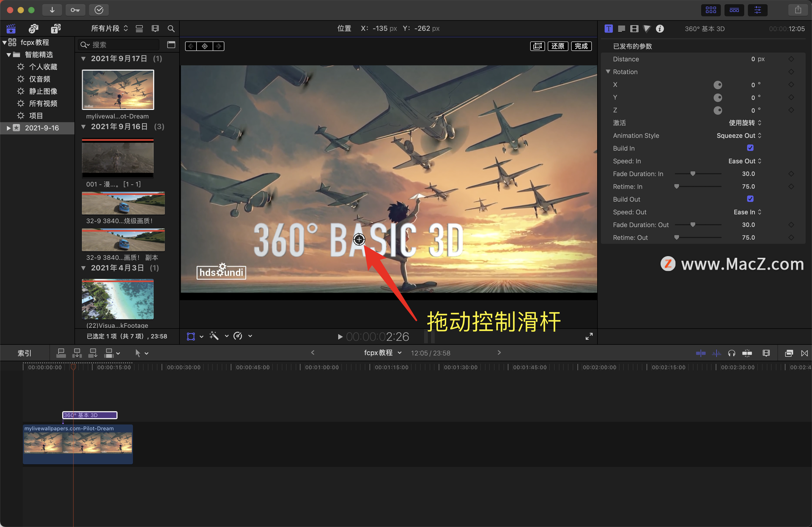
Task: Add keyframe diamond button in viewer
Action: point(205,46)
